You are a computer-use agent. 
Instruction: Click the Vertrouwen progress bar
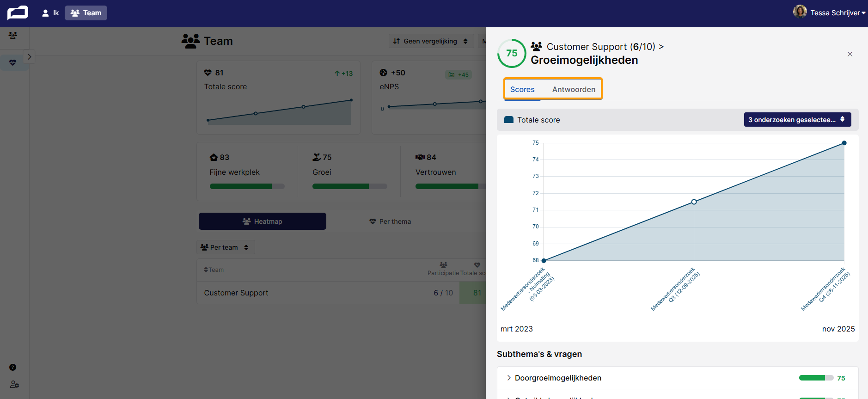coord(451,186)
